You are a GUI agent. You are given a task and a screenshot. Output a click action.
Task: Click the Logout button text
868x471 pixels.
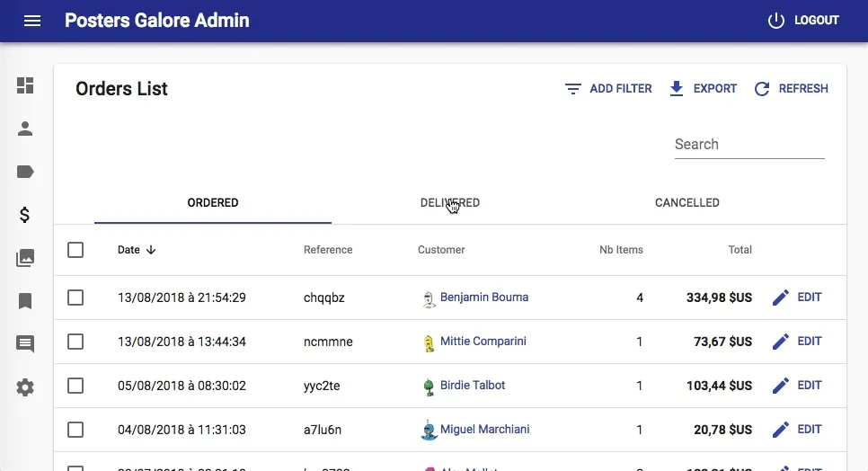[x=817, y=21]
